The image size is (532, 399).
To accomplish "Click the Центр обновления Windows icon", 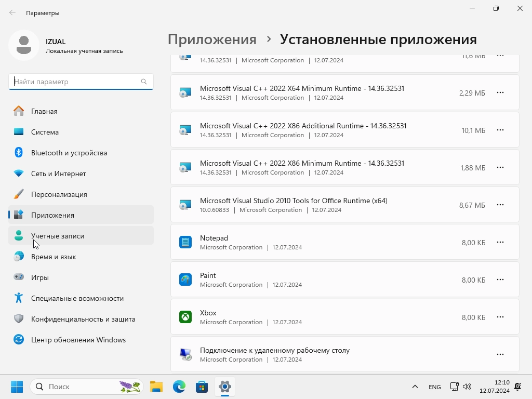I will 19,339.
